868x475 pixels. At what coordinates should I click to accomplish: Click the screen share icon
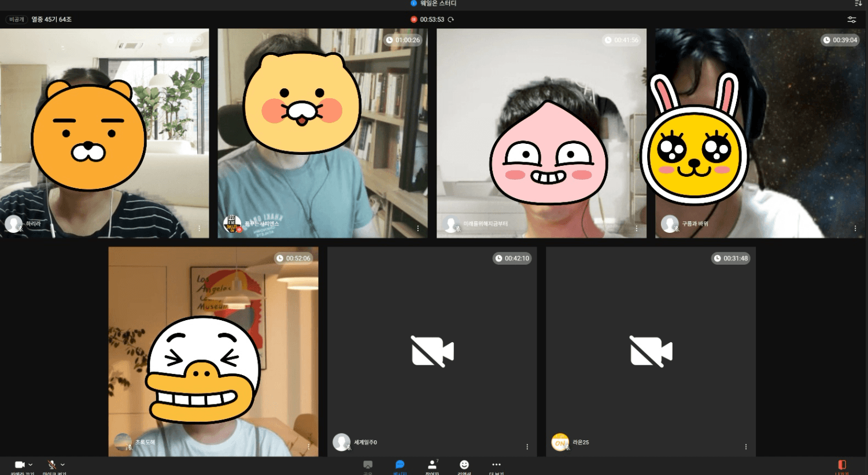click(368, 465)
